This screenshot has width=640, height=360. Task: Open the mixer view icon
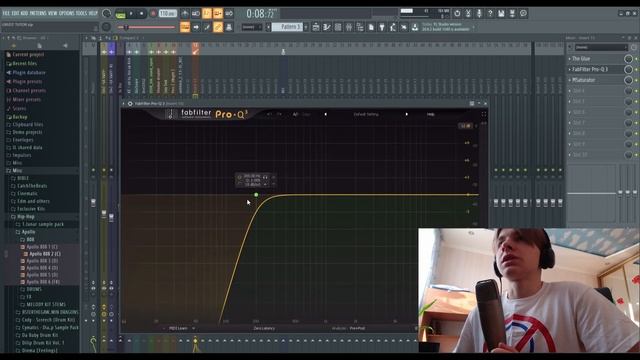pos(349,27)
